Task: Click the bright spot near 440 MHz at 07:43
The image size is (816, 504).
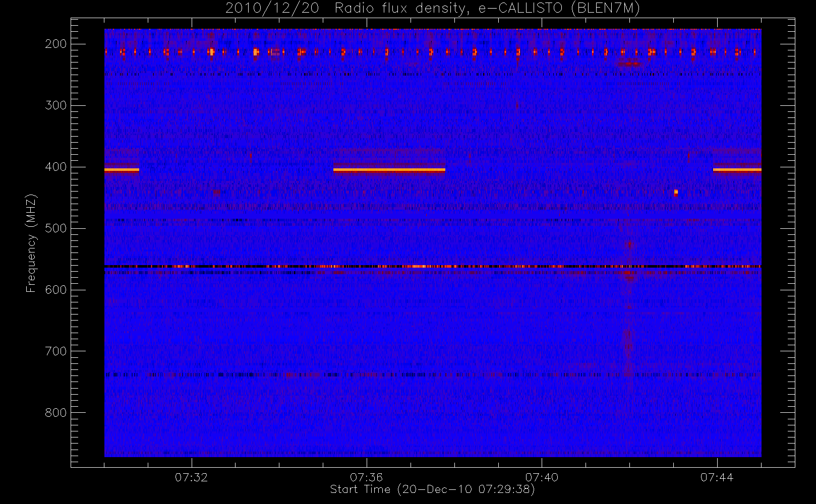Action: tap(676, 192)
